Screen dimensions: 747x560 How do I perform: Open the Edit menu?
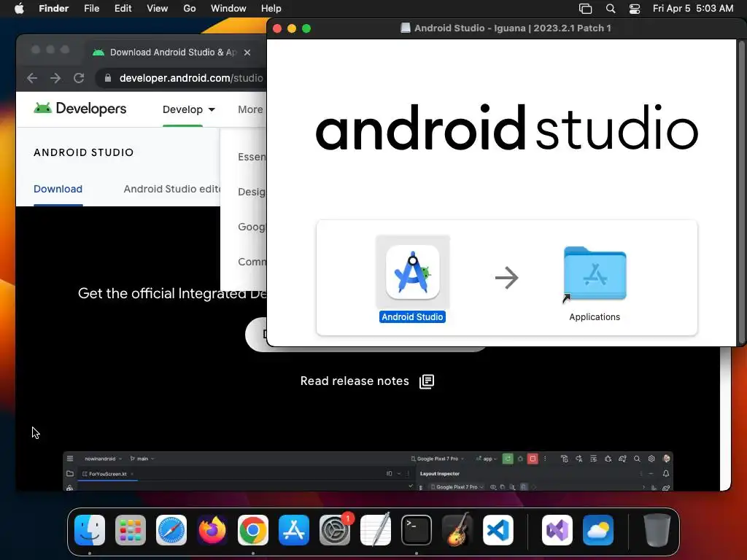[123, 9]
